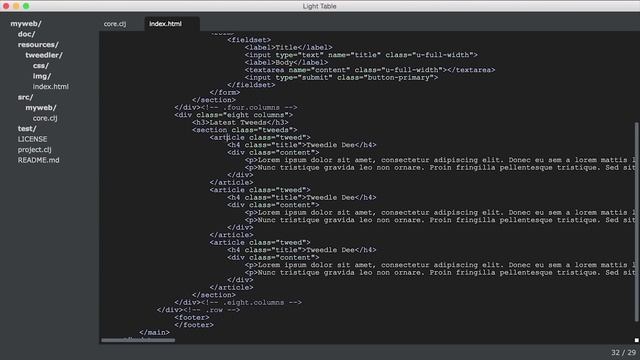Click the <footer> opening tag
This screenshot has height=360, width=640.
(192, 318)
